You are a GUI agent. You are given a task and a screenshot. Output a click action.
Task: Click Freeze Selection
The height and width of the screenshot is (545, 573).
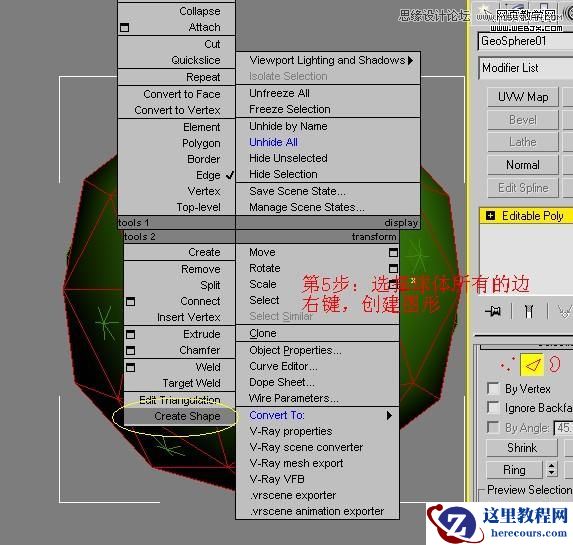coord(290,109)
